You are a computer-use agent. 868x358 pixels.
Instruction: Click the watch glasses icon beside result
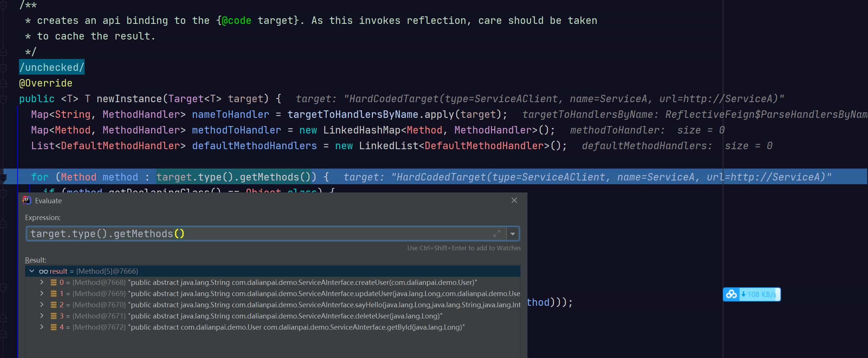(43, 271)
